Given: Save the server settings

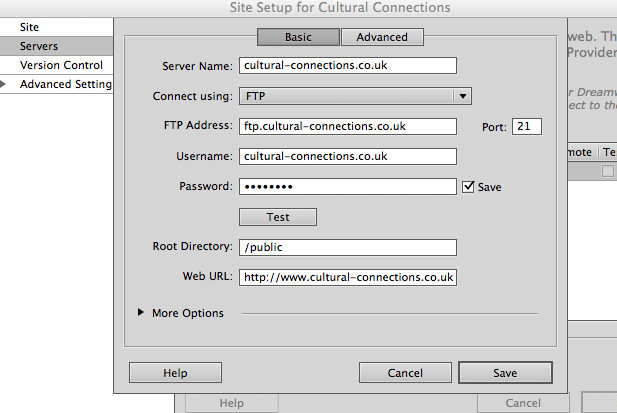Looking at the screenshot, I should (505, 373).
